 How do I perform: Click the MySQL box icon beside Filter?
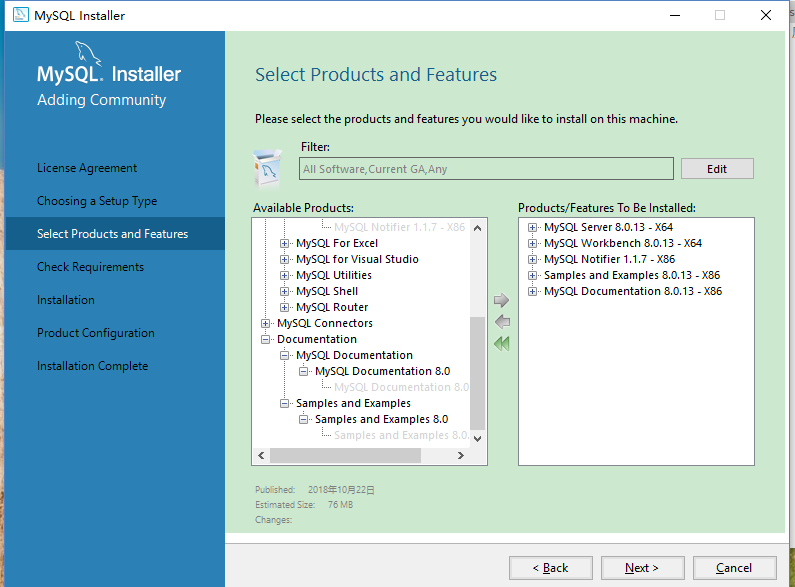(268, 168)
